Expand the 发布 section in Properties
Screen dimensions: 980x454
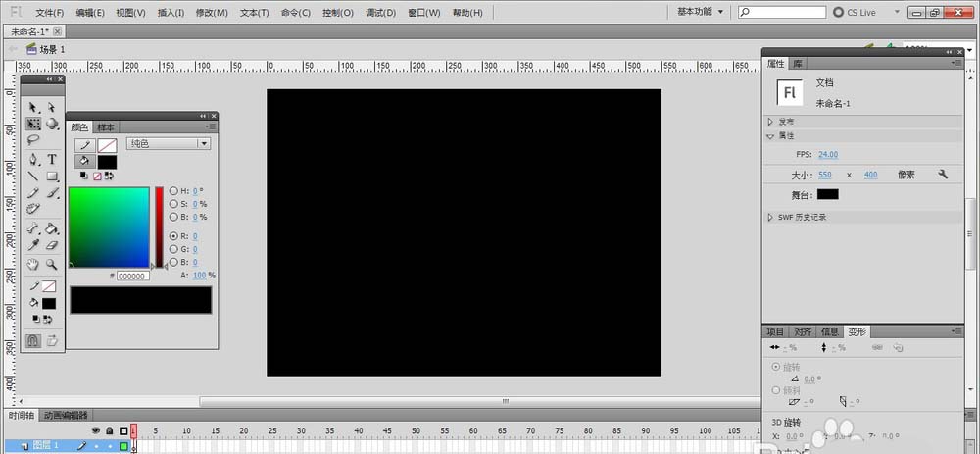click(770, 122)
